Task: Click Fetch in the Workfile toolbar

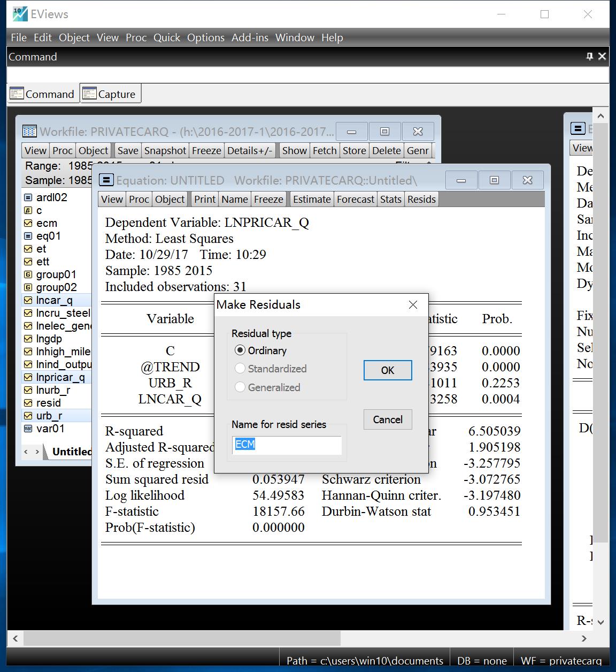Action: [x=325, y=150]
